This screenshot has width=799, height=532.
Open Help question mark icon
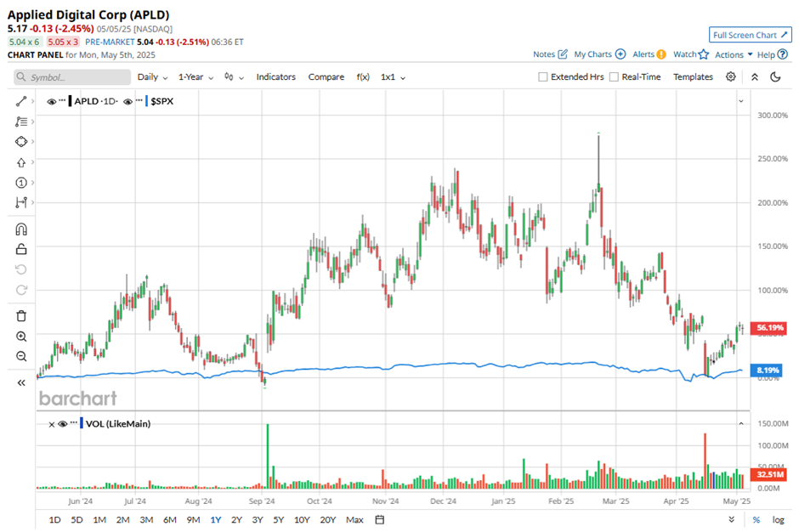(x=783, y=54)
